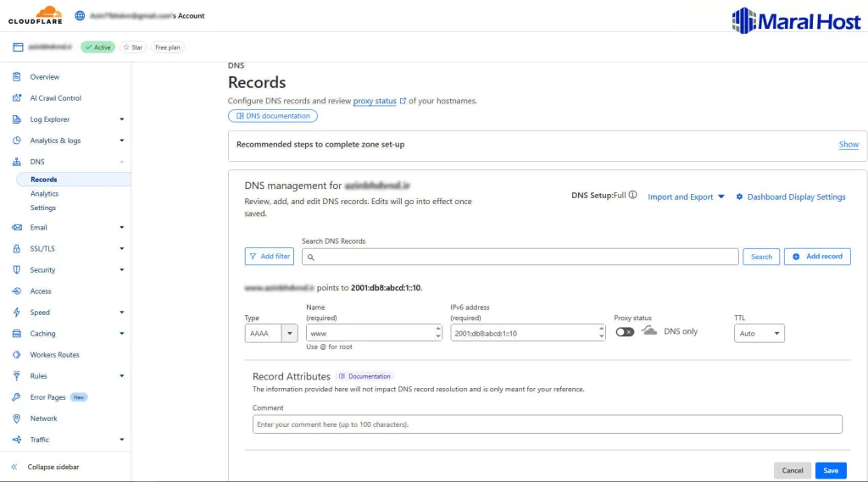This screenshot has height=482, width=868.
Task: Star this zone with the Star button
Action: (133, 47)
